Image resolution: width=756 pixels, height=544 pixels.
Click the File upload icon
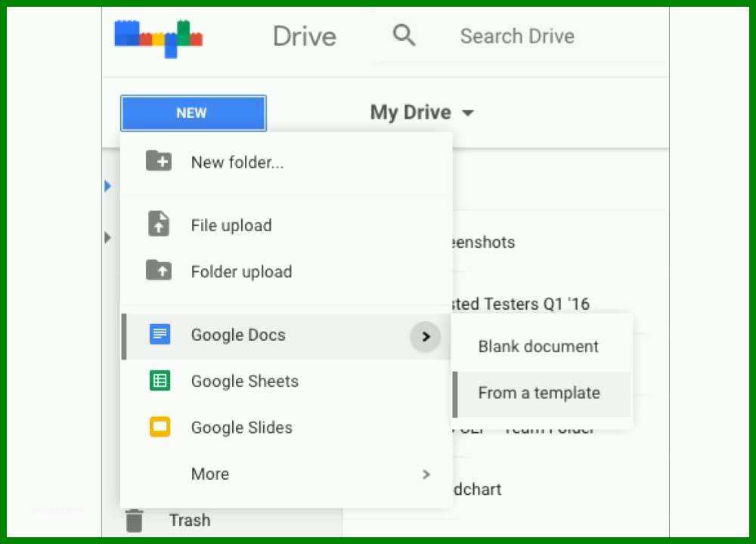pos(159,224)
